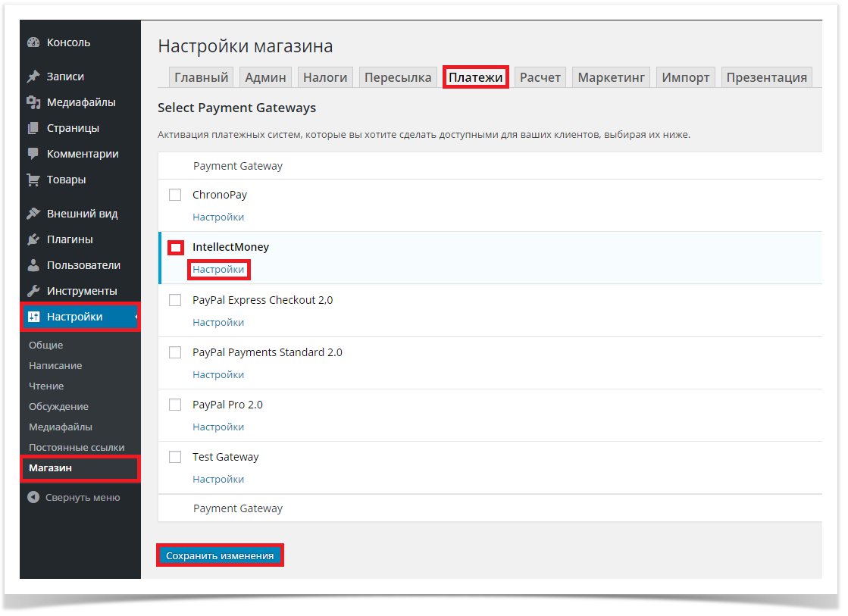This screenshot has width=848, height=616.
Task: Open Настройки link under PayPal Pro 2.0
Action: (x=218, y=427)
